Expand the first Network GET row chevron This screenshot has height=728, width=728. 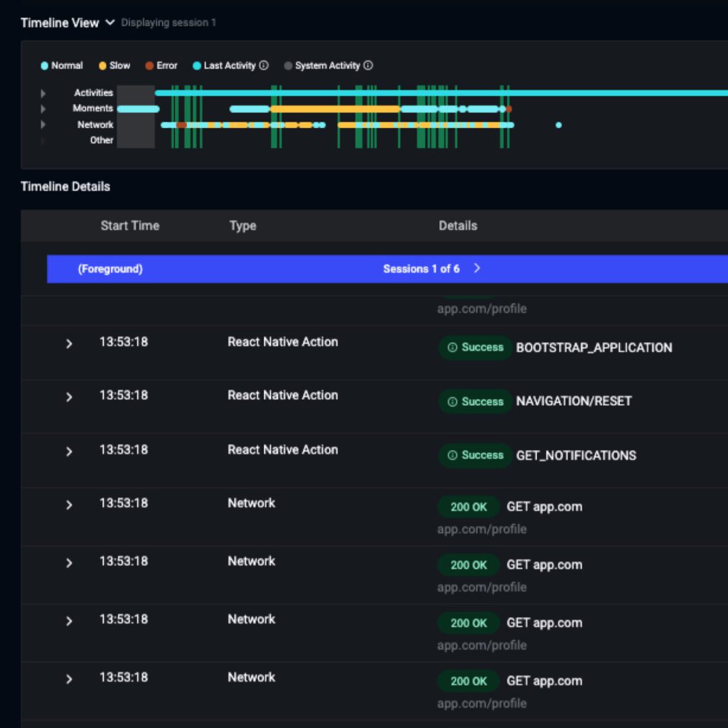point(69,505)
